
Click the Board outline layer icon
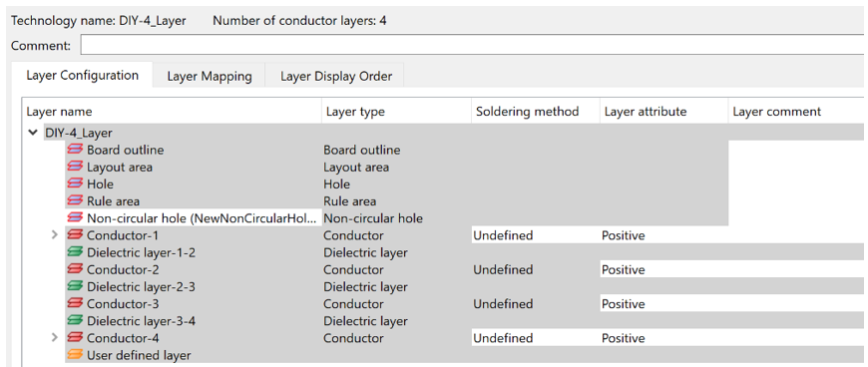pos(74,150)
